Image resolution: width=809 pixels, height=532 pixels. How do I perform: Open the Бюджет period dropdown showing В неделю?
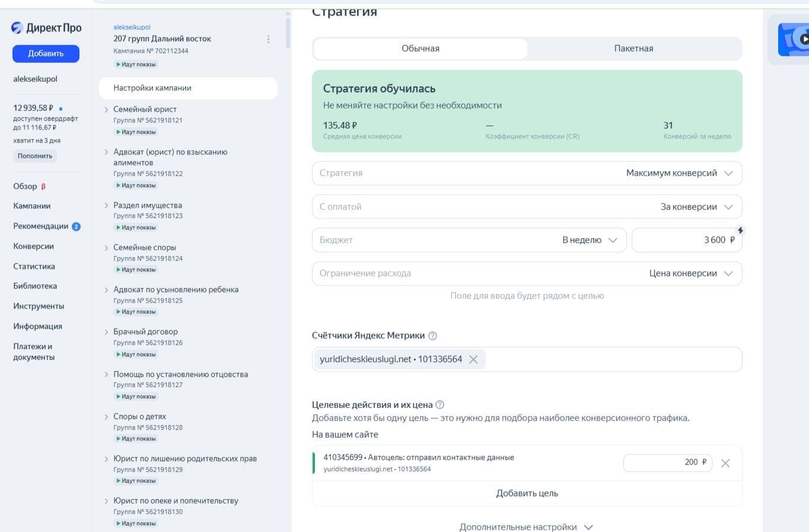pos(469,240)
